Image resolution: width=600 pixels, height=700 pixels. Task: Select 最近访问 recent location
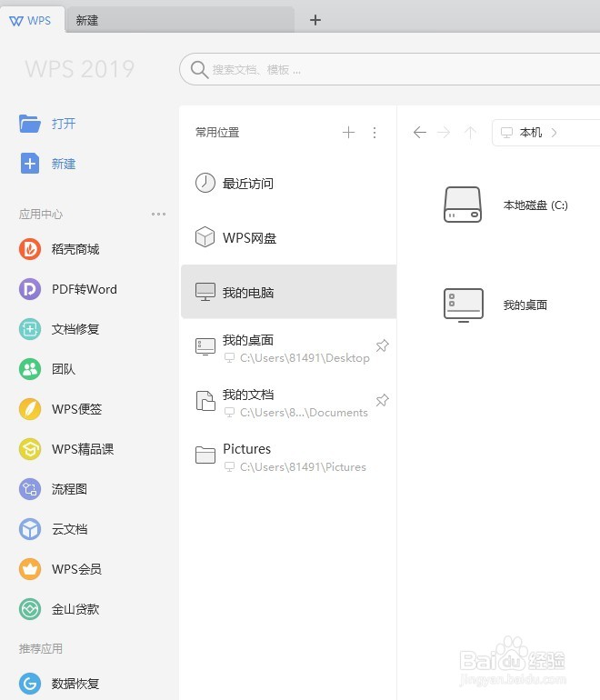point(288,183)
